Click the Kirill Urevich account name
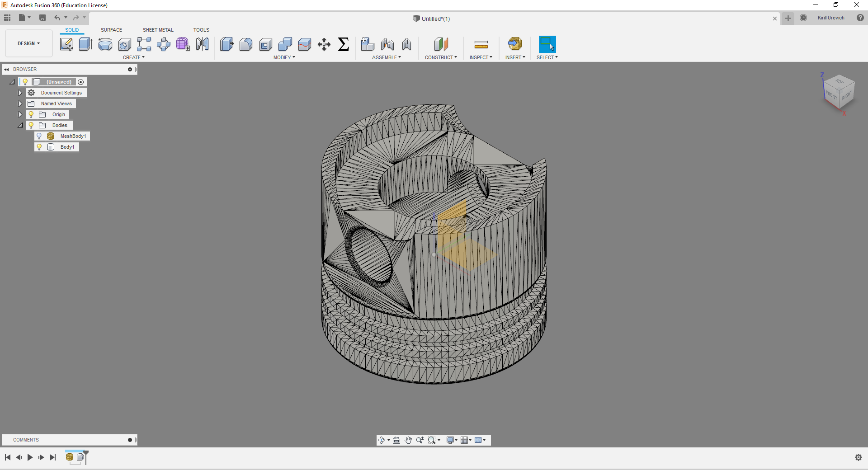Viewport: 868px width, 470px height. point(830,18)
